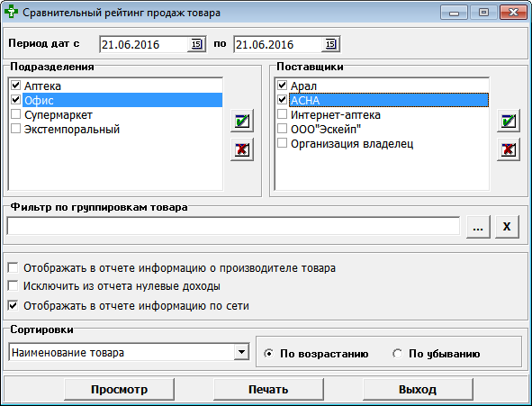Image resolution: width=532 pixels, height=406 pixels.
Task: Open the Наименование товара sorting dropdown
Action: click(241, 352)
